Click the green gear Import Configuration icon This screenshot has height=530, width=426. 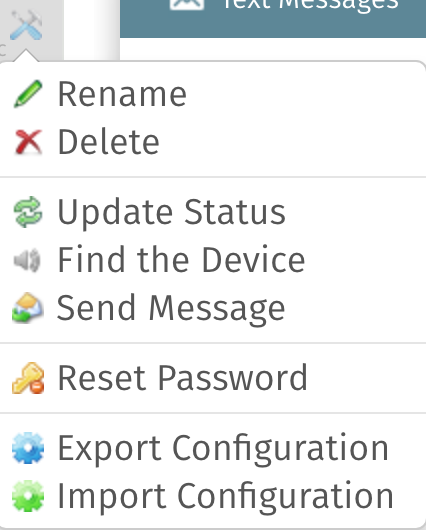[x=28, y=496]
